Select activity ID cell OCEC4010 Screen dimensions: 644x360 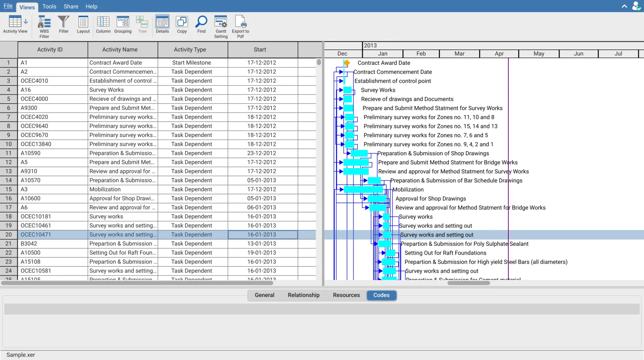53,81
